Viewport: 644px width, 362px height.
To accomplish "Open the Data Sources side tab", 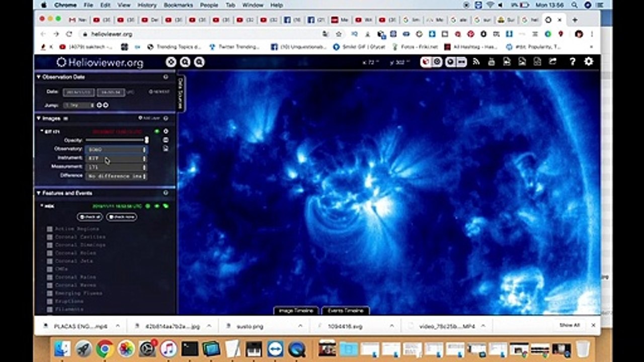I will (x=180, y=94).
